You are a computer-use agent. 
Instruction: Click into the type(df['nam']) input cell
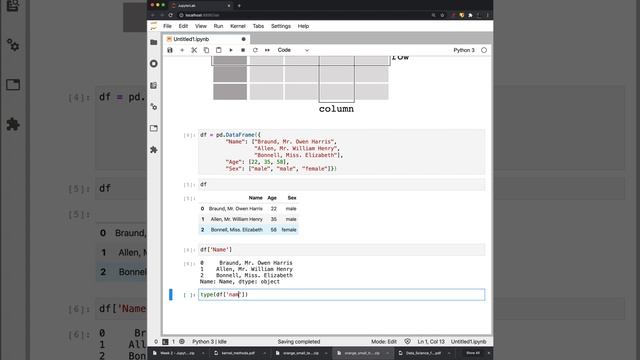342,295
